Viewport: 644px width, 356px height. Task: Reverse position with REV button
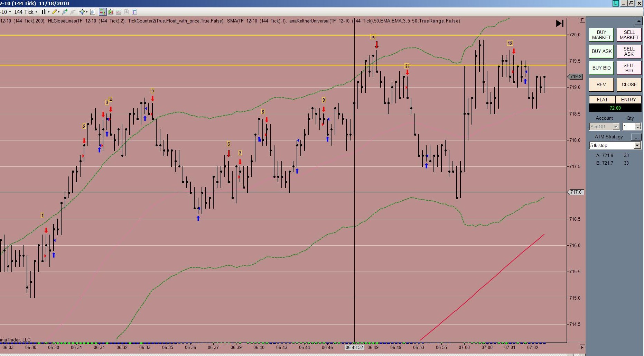[x=601, y=84]
